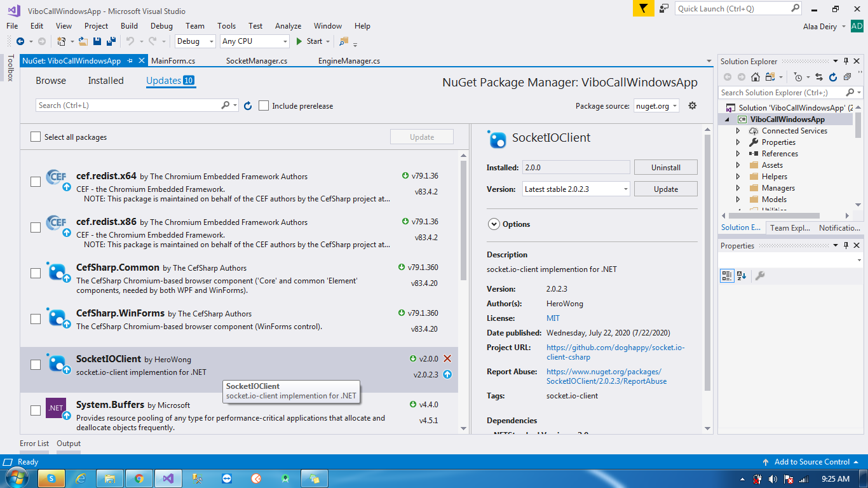The width and height of the screenshot is (868, 488).
Task: Open the Analyze menu
Action: click(x=288, y=26)
